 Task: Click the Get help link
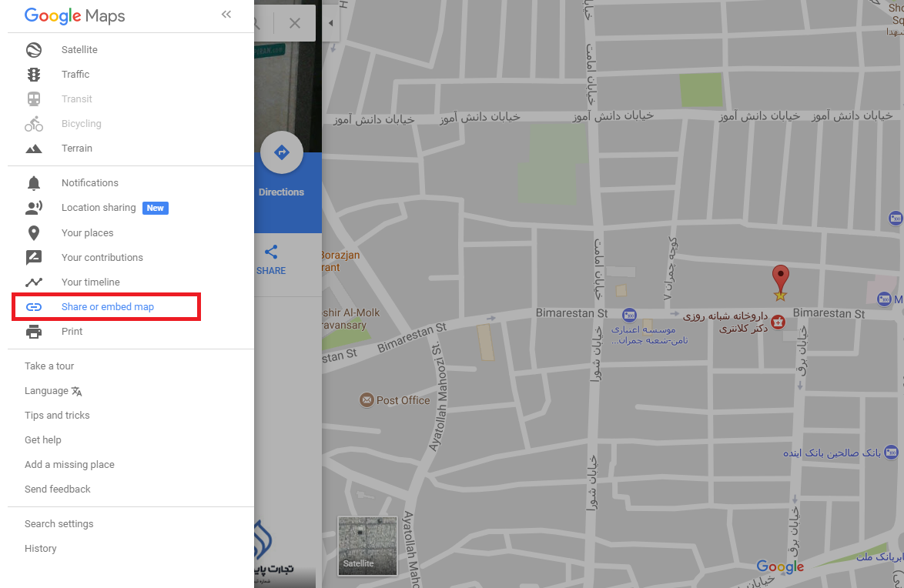pos(42,440)
